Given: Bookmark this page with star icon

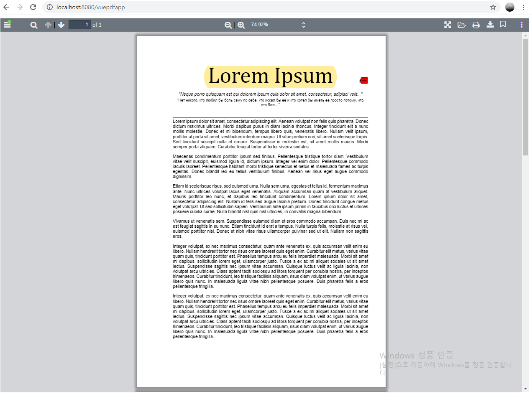Looking at the screenshot, I should [493, 7].
